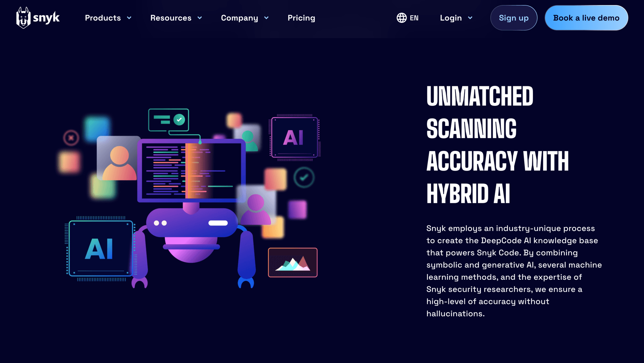Open the Company menu

point(239,18)
